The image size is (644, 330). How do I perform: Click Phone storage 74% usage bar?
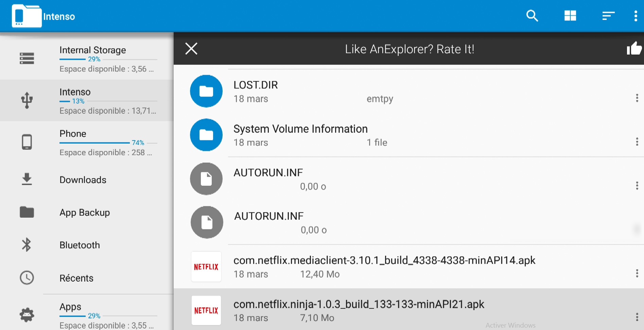pos(95,143)
